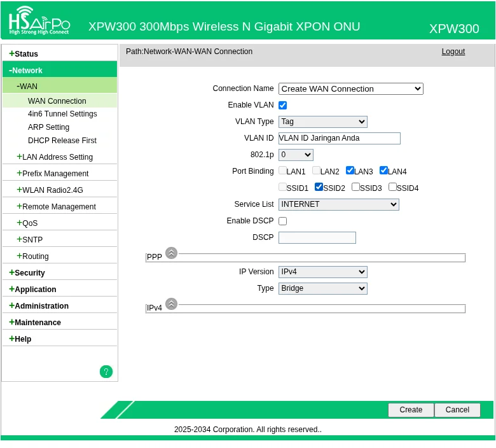Check the SSID1 binding box
The height and width of the screenshot is (448, 496).
[282, 187]
